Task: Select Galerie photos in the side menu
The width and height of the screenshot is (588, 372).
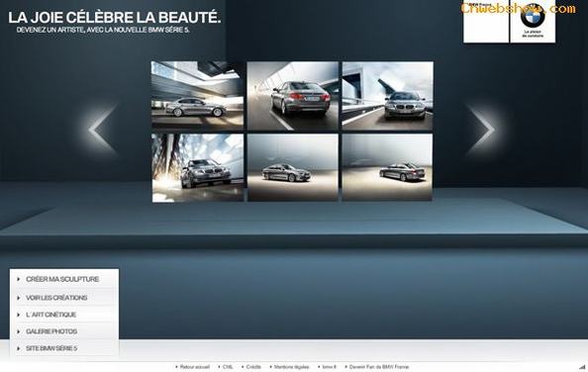Action: 64,331
